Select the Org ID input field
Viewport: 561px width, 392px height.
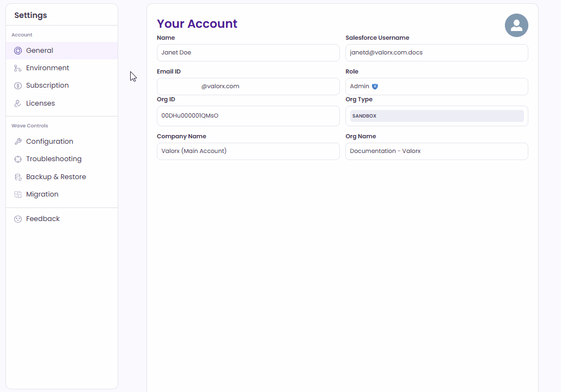248,116
